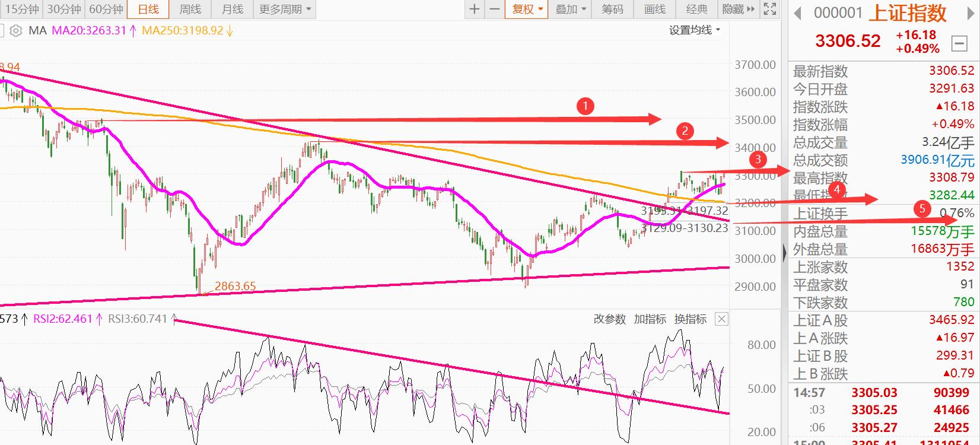Click 最高指数 value 3308.79
The image size is (980, 445).
click(x=952, y=177)
